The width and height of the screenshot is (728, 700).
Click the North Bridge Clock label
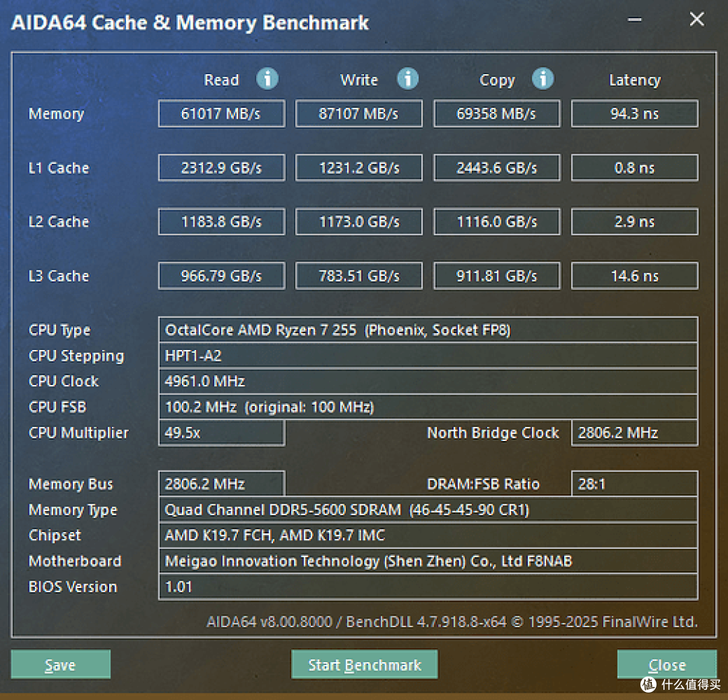pyautogui.click(x=493, y=433)
